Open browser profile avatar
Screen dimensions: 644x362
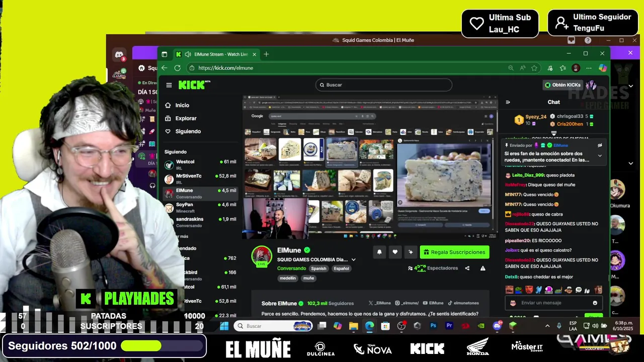click(x=576, y=68)
